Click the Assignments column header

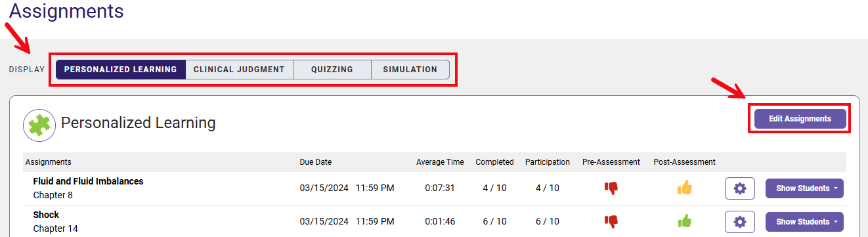(48, 162)
